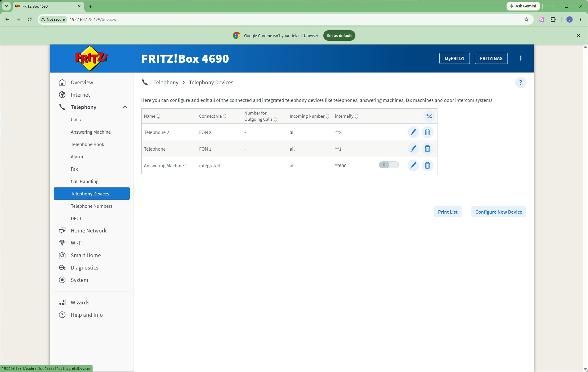This screenshot has width=588, height=372.
Task: Go to the Alarm page
Action: tap(77, 157)
